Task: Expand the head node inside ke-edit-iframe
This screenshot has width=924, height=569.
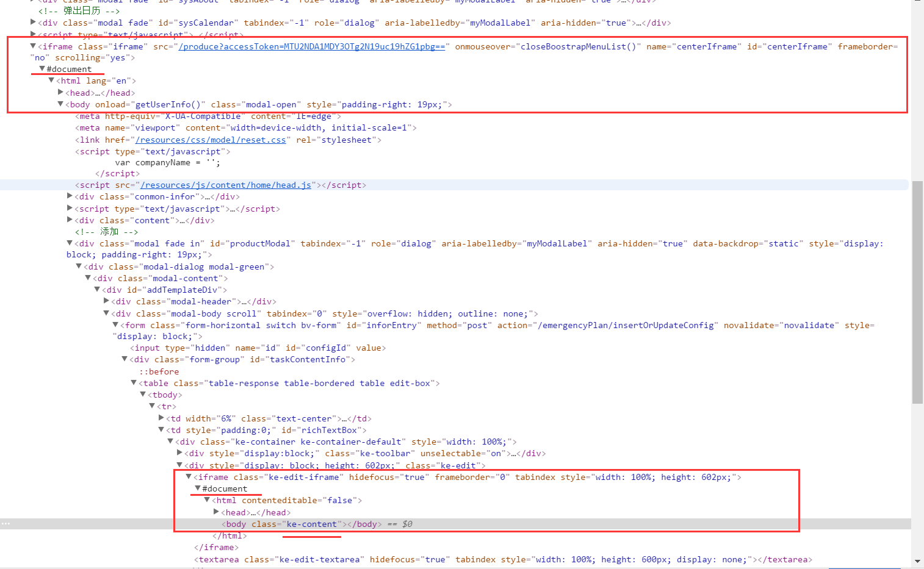Action: (216, 512)
